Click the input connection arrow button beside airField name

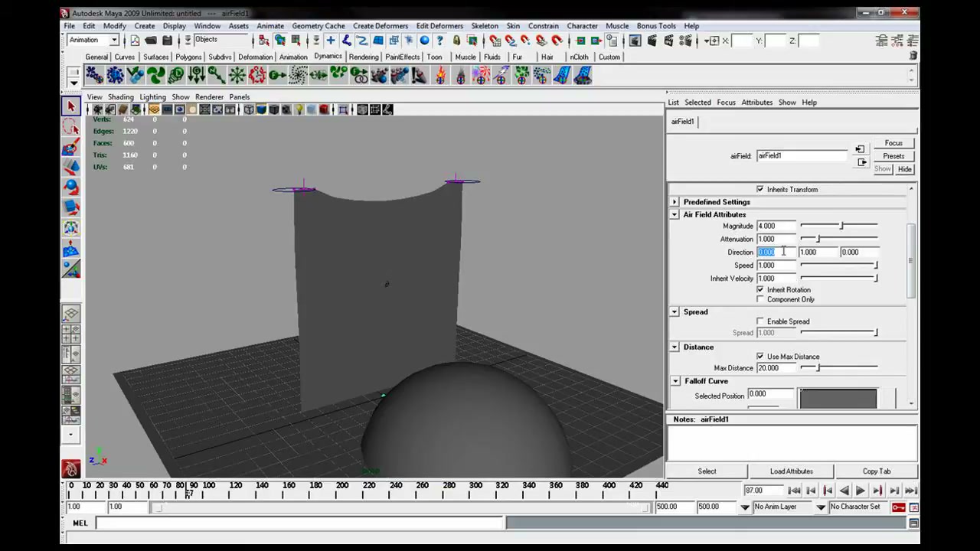pyautogui.click(x=860, y=149)
